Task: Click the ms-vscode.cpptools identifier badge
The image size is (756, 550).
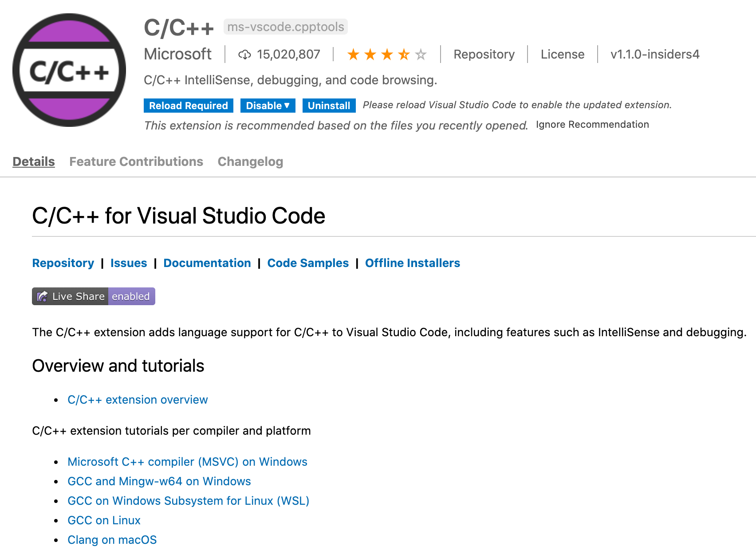Action: pyautogui.click(x=286, y=27)
